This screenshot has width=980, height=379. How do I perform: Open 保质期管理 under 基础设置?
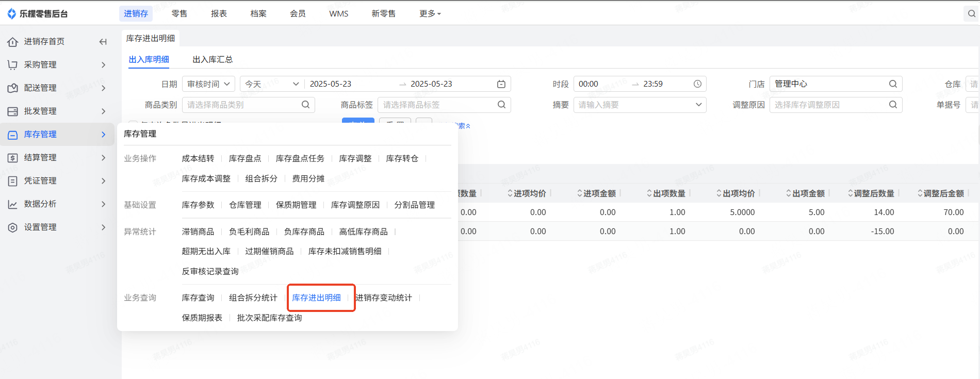tap(296, 205)
